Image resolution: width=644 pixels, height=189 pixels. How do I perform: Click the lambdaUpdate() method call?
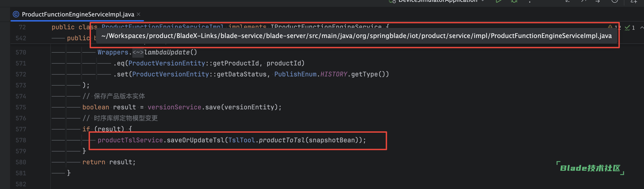(170, 52)
